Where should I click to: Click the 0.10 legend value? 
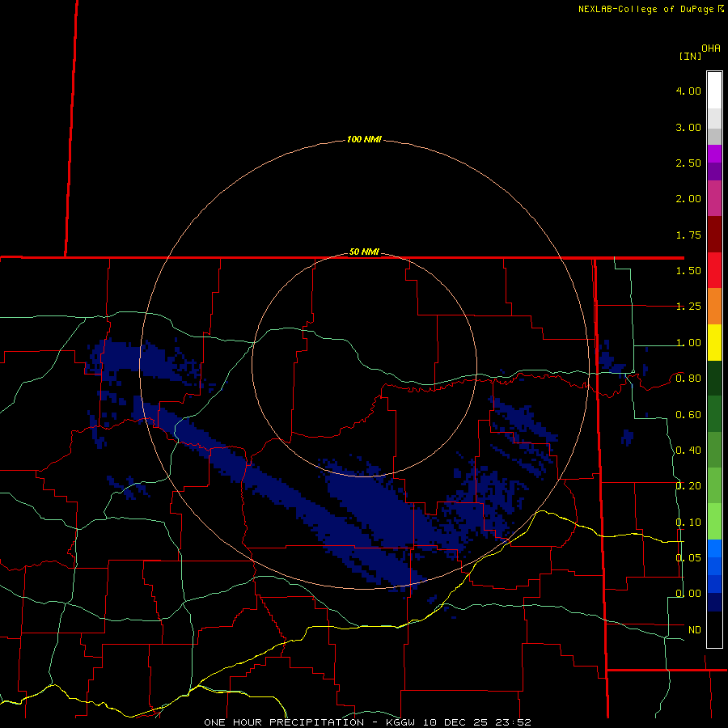[688, 523]
